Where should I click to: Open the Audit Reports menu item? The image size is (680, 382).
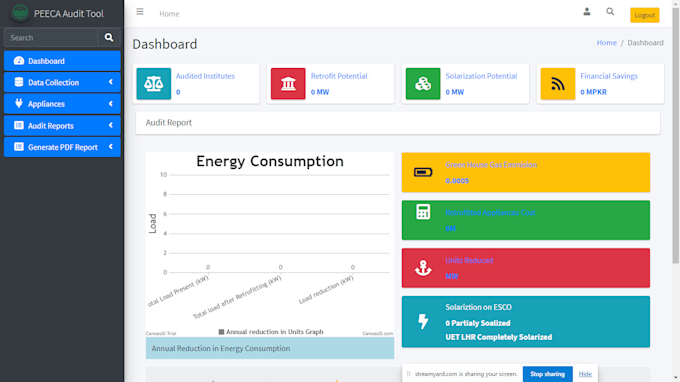[62, 126]
